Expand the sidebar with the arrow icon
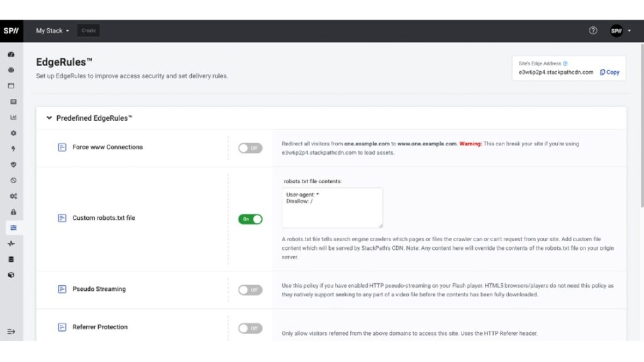Viewport: 644px width, 362px height. click(x=11, y=332)
